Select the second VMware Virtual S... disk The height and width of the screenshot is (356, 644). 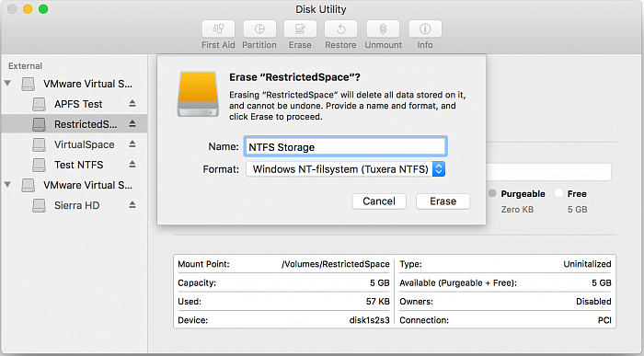tap(88, 185)
